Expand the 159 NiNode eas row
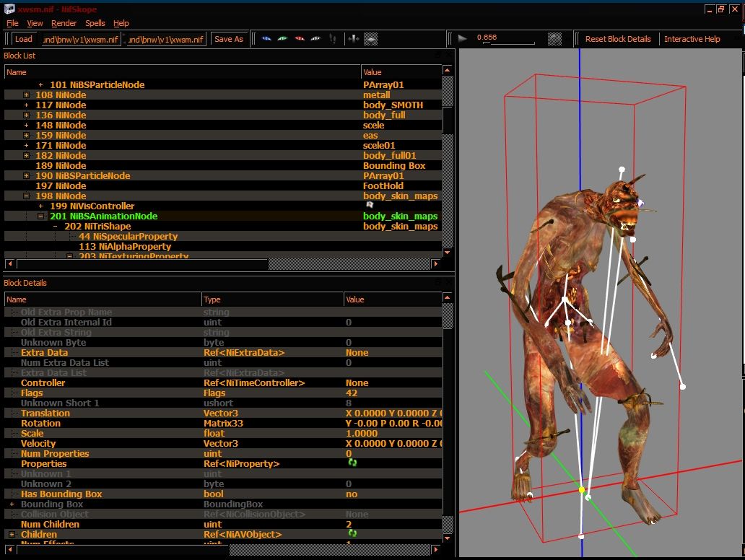Image resolution: width=745 pixels, height=560 pixels. (x=26, y=136)
